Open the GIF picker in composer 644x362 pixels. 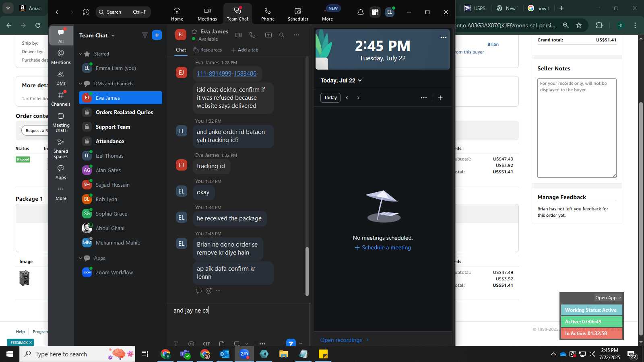click(x=206, y=344)
